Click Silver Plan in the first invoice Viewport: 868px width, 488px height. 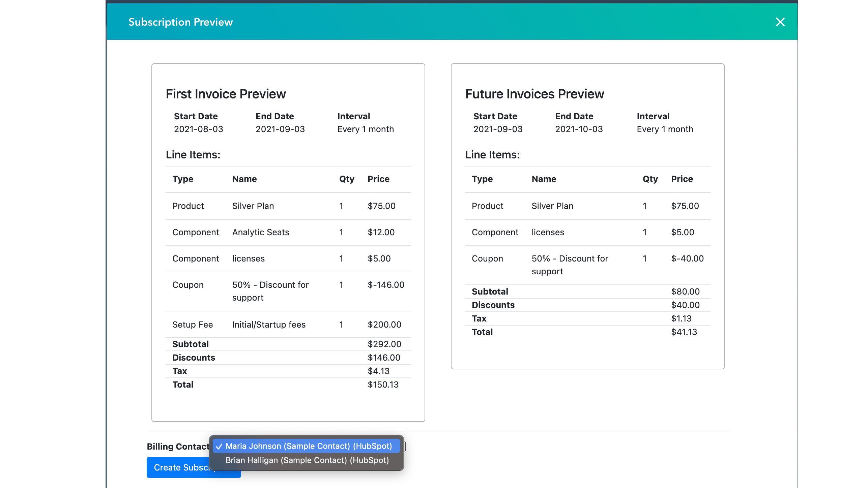point(253,206)
